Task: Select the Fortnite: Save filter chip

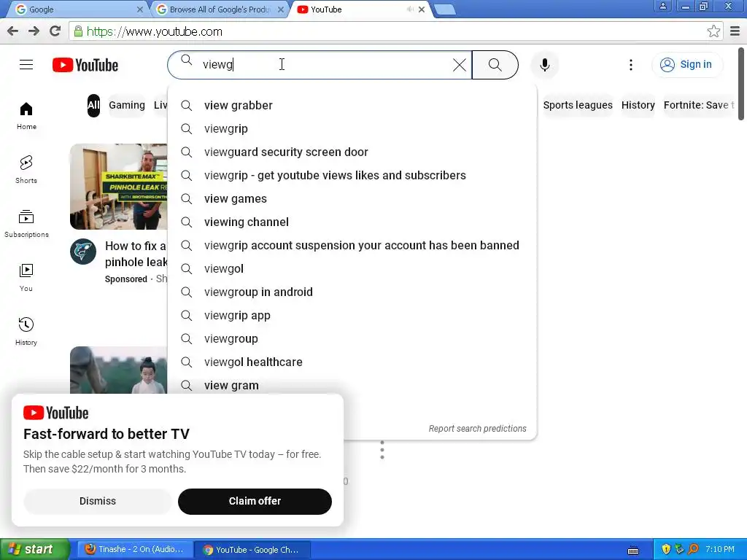Action: coord(698,105)
